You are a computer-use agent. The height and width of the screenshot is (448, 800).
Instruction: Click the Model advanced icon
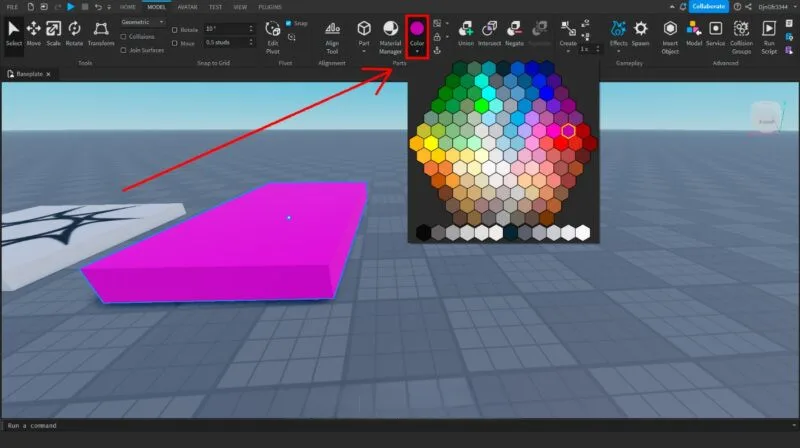coord(694,34)
